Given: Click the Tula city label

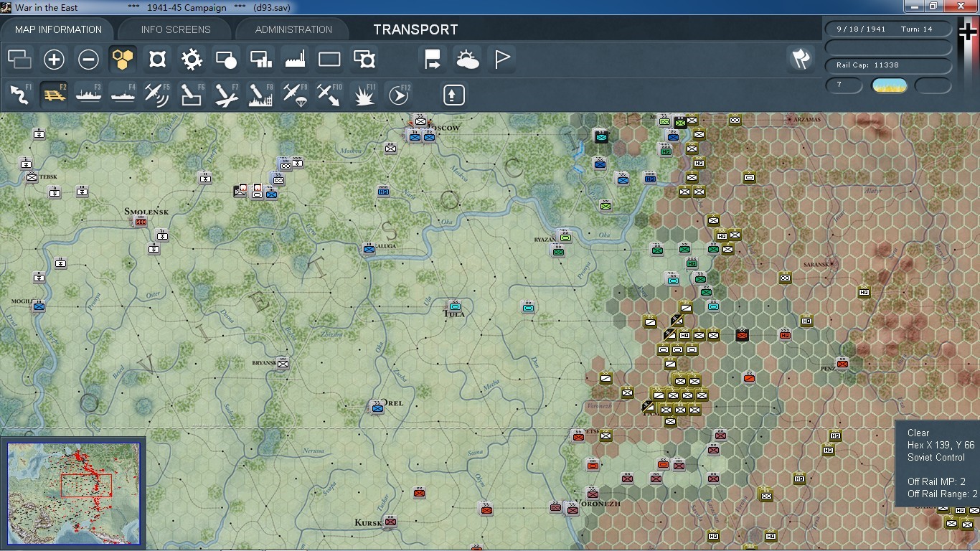Looking at the screenshot, I should coord(454,314).
